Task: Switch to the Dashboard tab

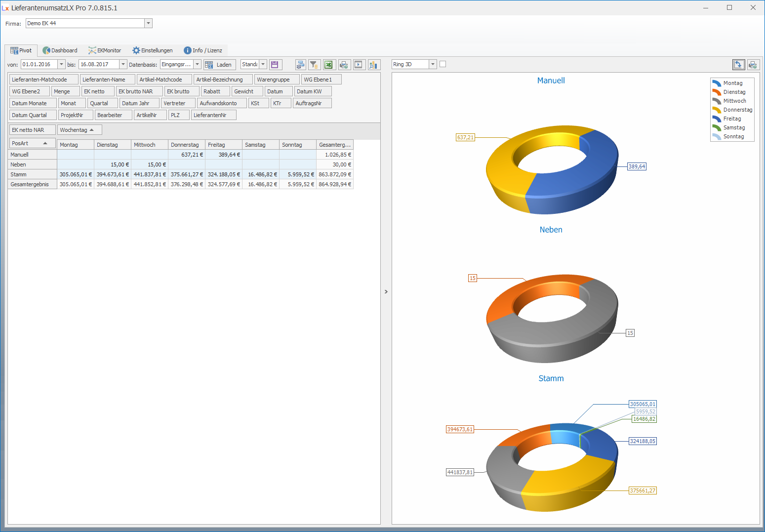Action: tap(60, 50)
